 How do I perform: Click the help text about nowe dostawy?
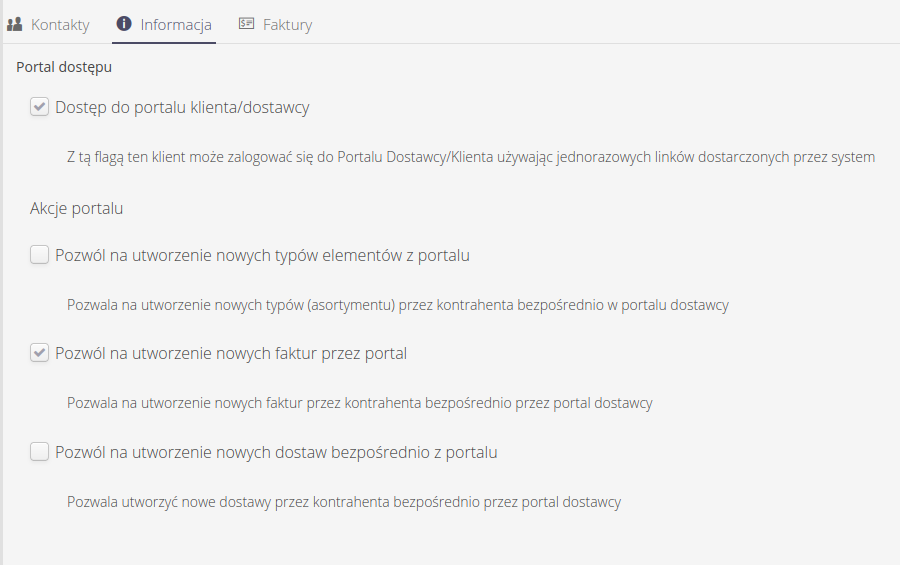tap(343, 502)
